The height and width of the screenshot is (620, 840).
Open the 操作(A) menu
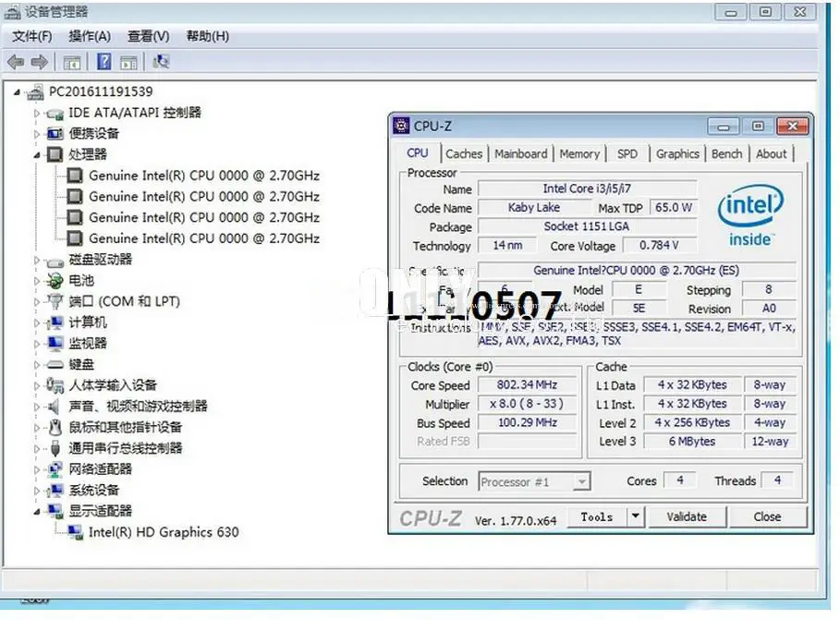(x=90, y=36)
